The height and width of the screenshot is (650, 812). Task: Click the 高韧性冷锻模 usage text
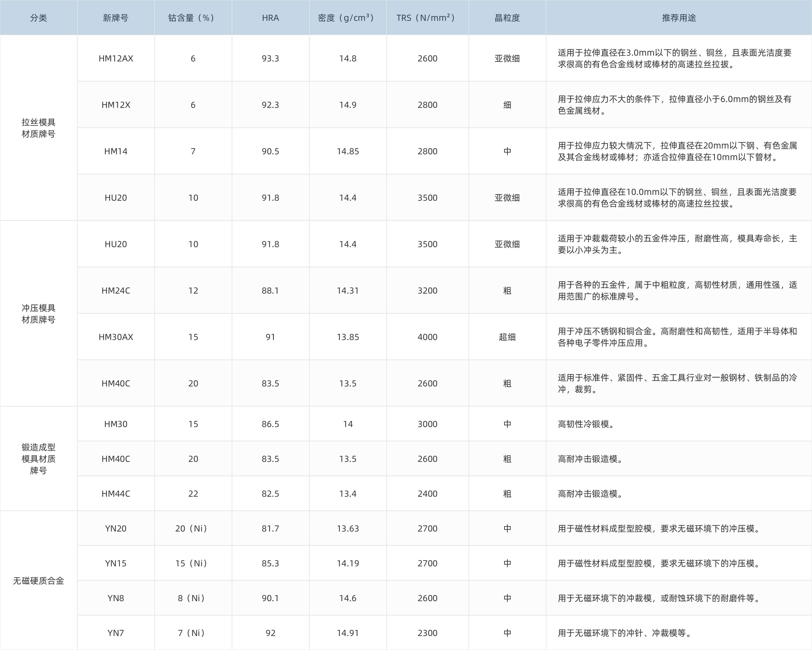(x=586, y=424)
